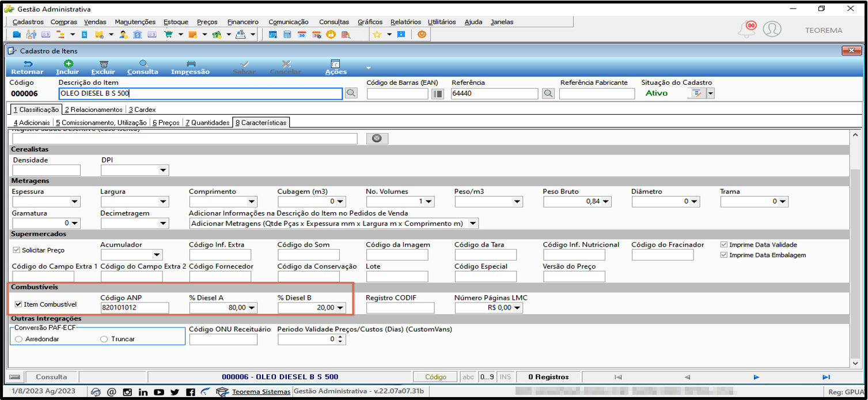Screen dimensions: 868x400
Task: Click the orange power icon in toolbar
Action: tap(422, 35)
